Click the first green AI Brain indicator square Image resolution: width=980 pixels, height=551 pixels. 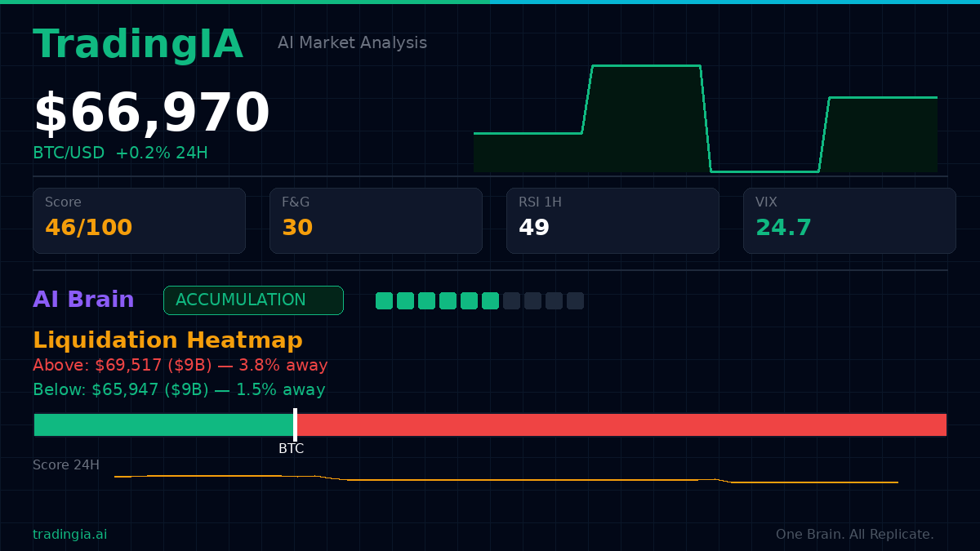(x=384, y=300)
